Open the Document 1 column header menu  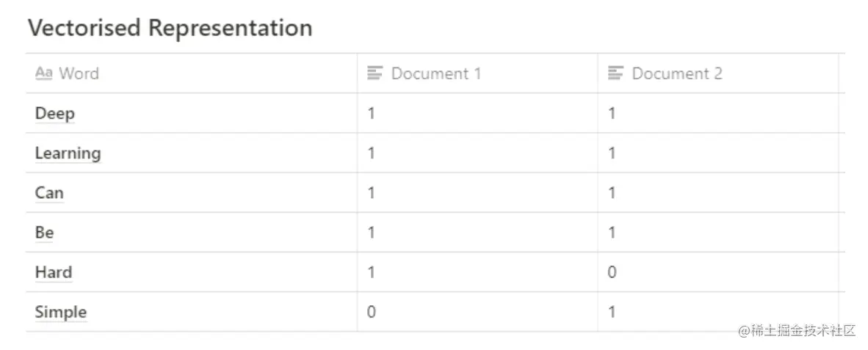(x=477, y=73)
